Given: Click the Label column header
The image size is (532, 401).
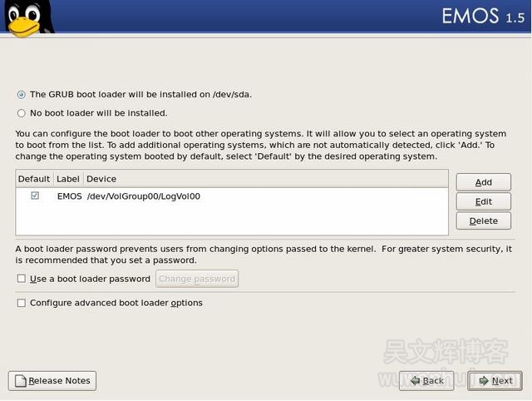Looking at the screenshot, I should click(x=67, y=179).
